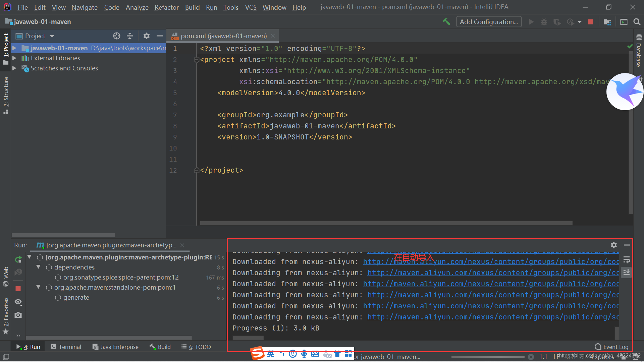Hide the Project tool window
Image resolution: width=644 pixels, height=362 pixels.
pyautogui.click(x=160, y=36)
